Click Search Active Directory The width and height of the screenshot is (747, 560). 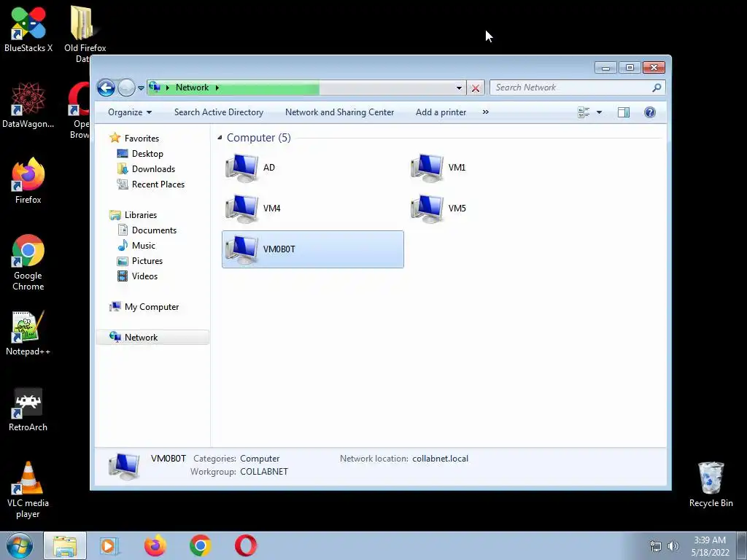[x=219, y=112]
